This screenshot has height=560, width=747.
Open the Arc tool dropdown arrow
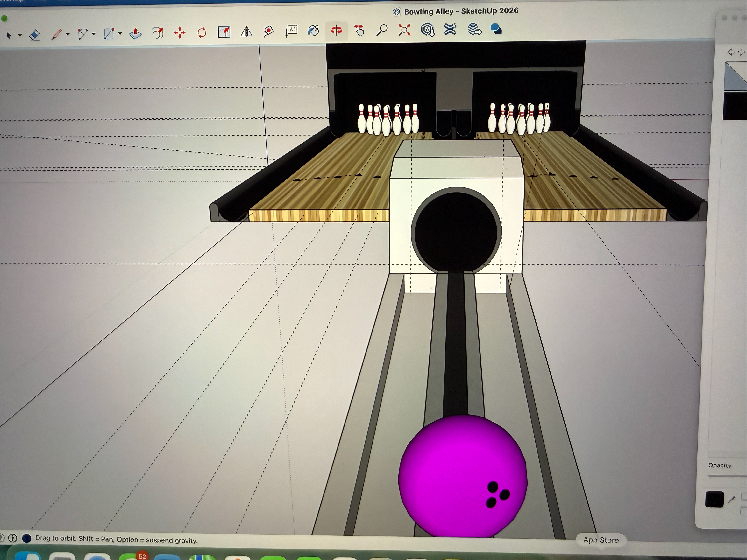pyautogui.click(x=94, y=34)
